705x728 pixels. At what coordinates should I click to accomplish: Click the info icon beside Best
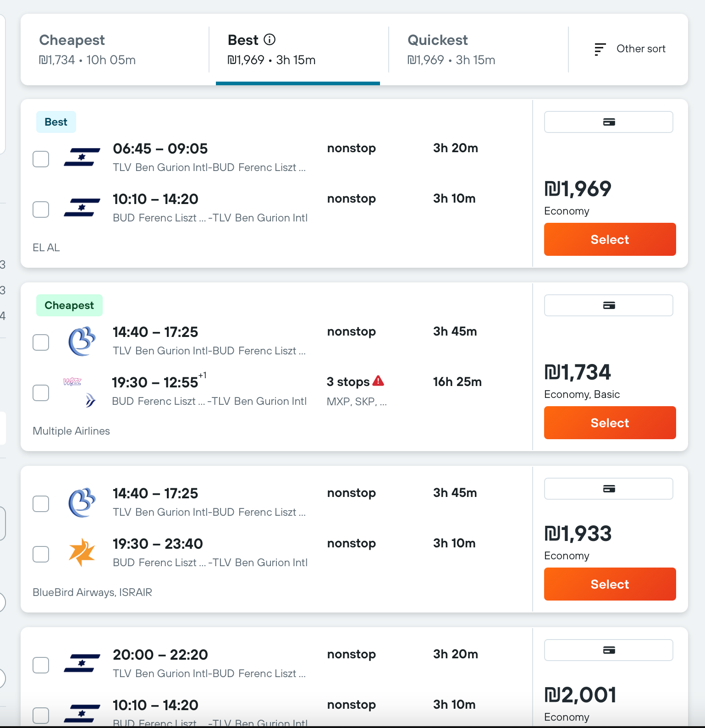click(270, 40)
